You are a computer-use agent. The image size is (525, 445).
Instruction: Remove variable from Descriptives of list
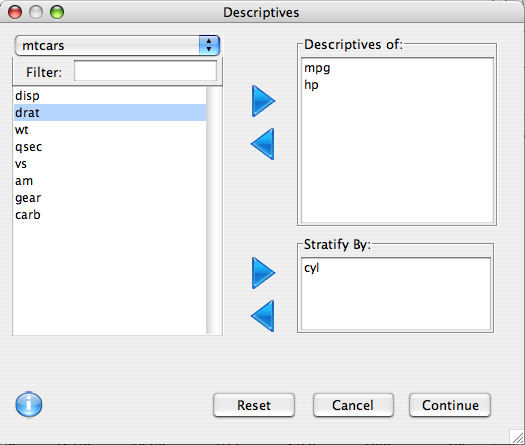point(263,144)
